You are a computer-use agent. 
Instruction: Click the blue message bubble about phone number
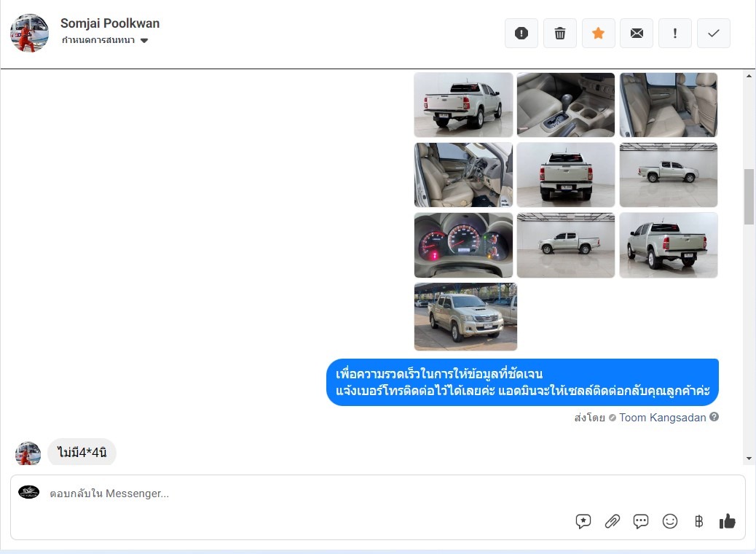pos(523,382)
